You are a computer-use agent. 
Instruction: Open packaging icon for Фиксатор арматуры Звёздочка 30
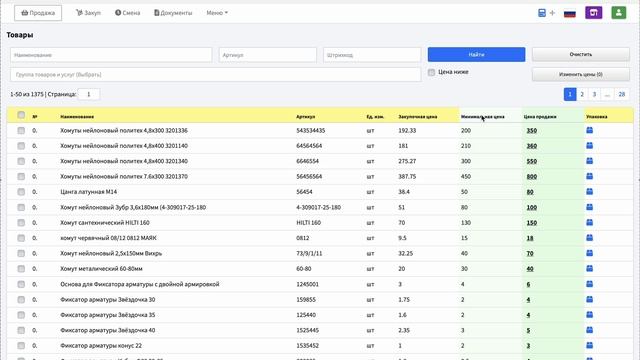(x=589, y=299)
